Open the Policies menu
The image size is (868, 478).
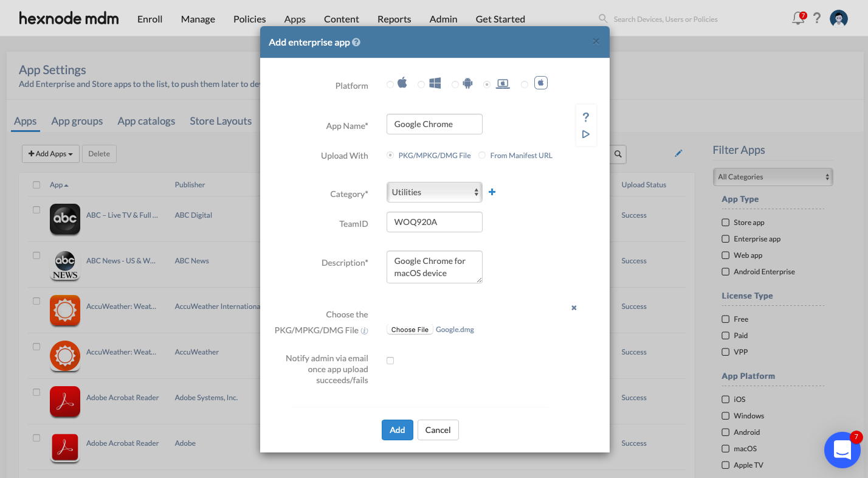pos(250,19)
